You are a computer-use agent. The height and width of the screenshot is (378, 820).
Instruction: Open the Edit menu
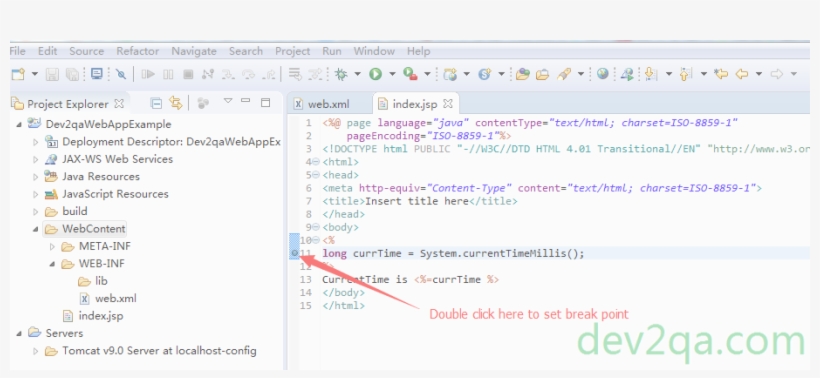click(48, 51)
